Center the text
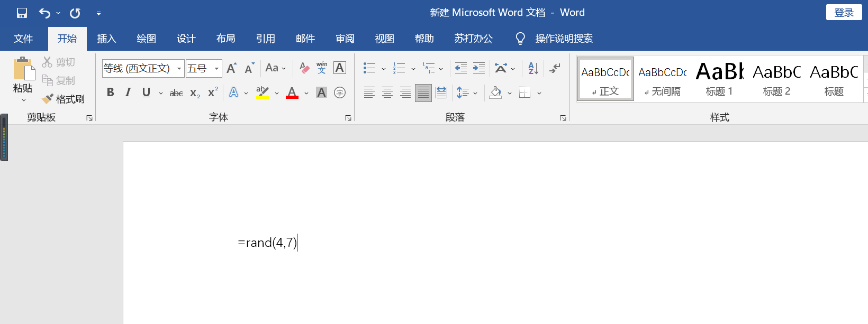Image resolution: width=868 pixels, height=324 pixels. coord(387,93)
